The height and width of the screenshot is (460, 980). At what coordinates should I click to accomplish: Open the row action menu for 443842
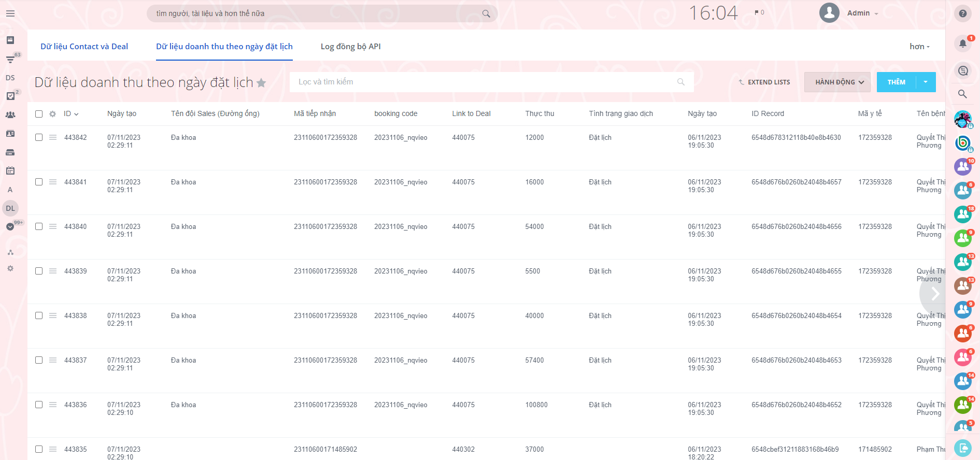53,137
